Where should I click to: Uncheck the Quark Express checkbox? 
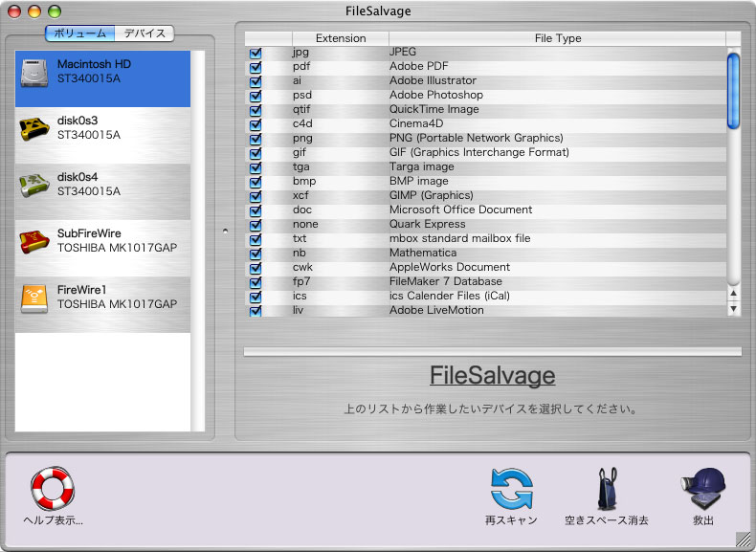[x=256, y=225]
